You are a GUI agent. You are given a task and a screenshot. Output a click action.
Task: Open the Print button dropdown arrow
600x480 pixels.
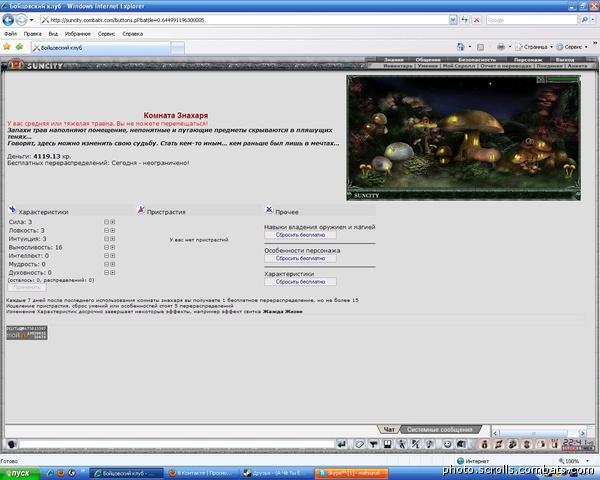(510, 47)
